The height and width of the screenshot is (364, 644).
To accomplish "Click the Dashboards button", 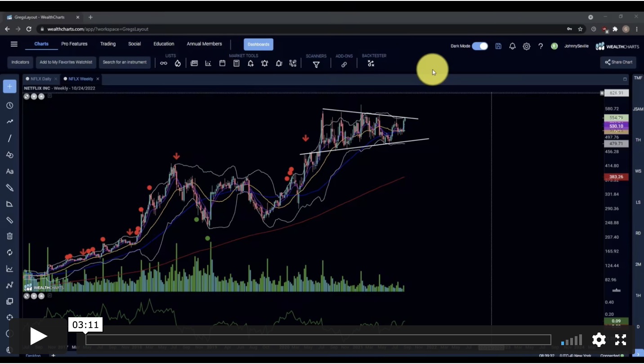I will (x=259, y=44).
